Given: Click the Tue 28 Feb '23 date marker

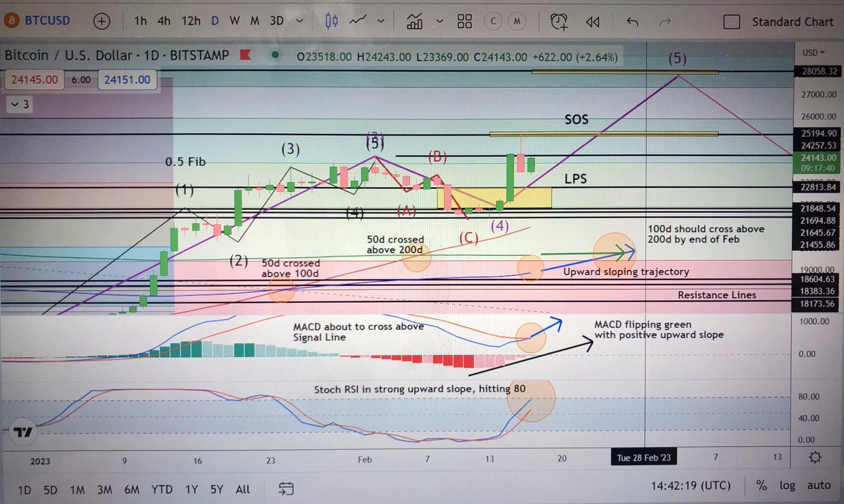Looking at the screenshot, I should click(x=645, y=457).
